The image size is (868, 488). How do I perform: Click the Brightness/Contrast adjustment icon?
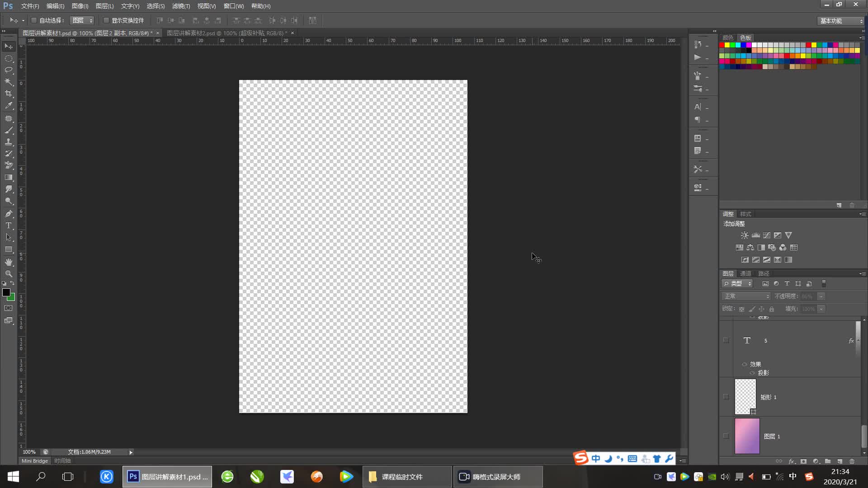(x=745, y=235)
